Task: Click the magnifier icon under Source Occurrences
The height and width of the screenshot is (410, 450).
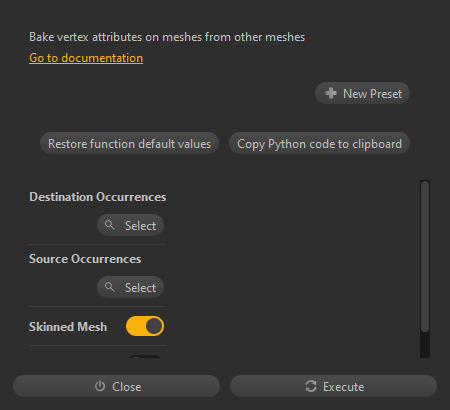Action: point(110,287)
